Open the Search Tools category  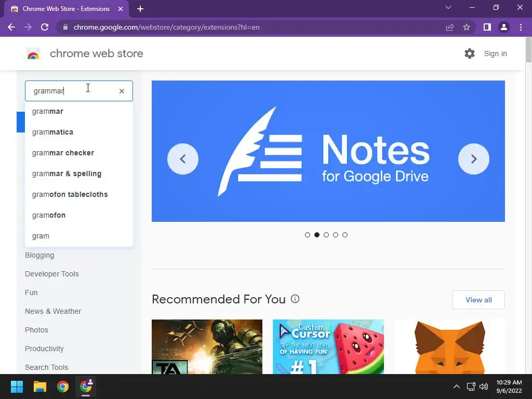pos(46,367)
